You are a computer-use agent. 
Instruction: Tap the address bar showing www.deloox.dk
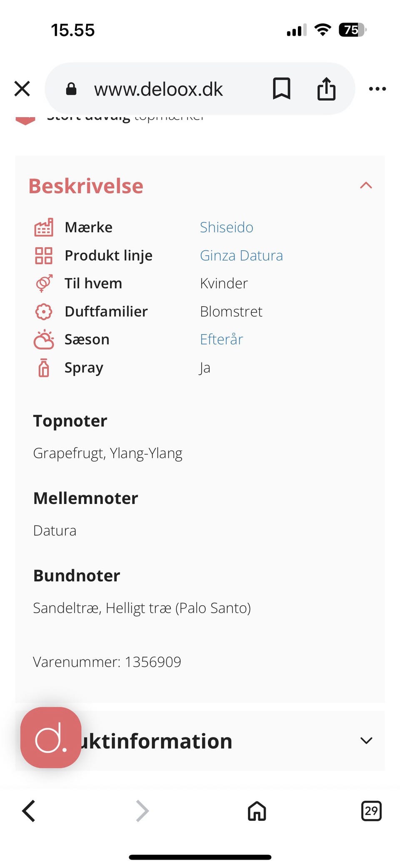click(159, 89)
